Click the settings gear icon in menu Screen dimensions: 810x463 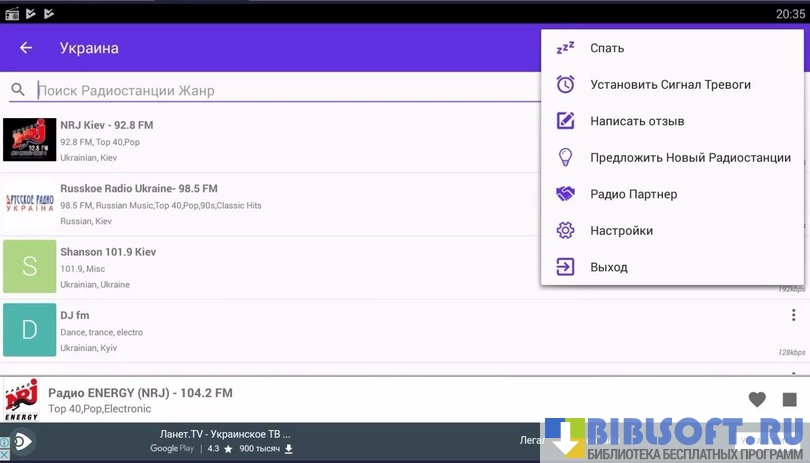pos(565,231)
